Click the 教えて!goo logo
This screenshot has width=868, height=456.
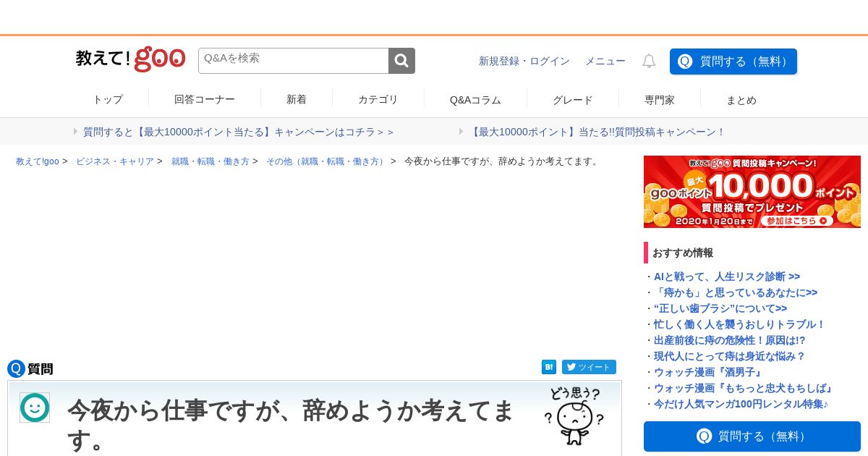coord(130,59)
